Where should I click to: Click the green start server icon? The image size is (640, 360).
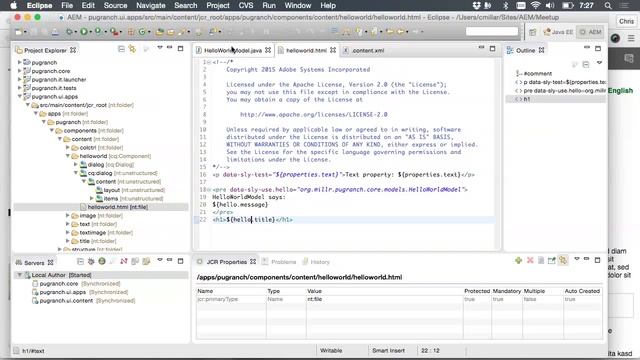(102, 261)
